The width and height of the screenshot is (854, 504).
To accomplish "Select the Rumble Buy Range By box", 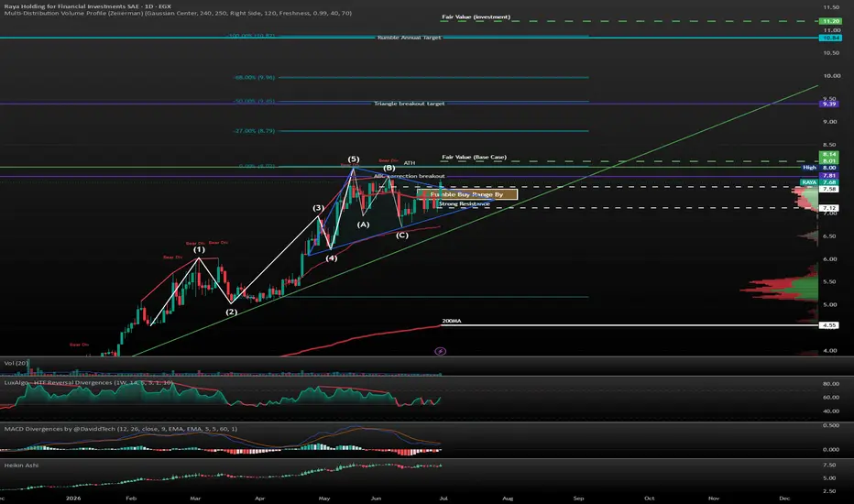I will (466, 194).
